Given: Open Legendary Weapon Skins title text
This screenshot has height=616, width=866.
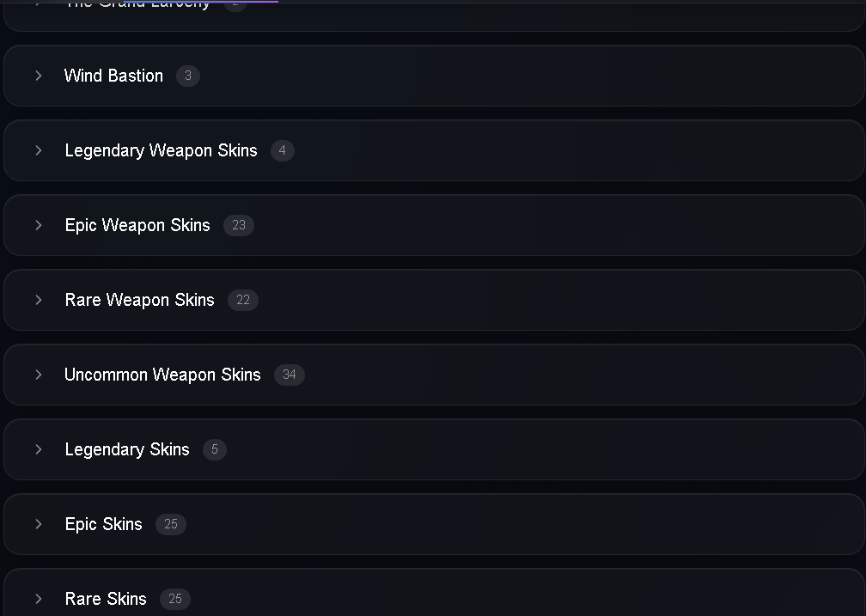Looking at the screenshot, I should 162,150.
